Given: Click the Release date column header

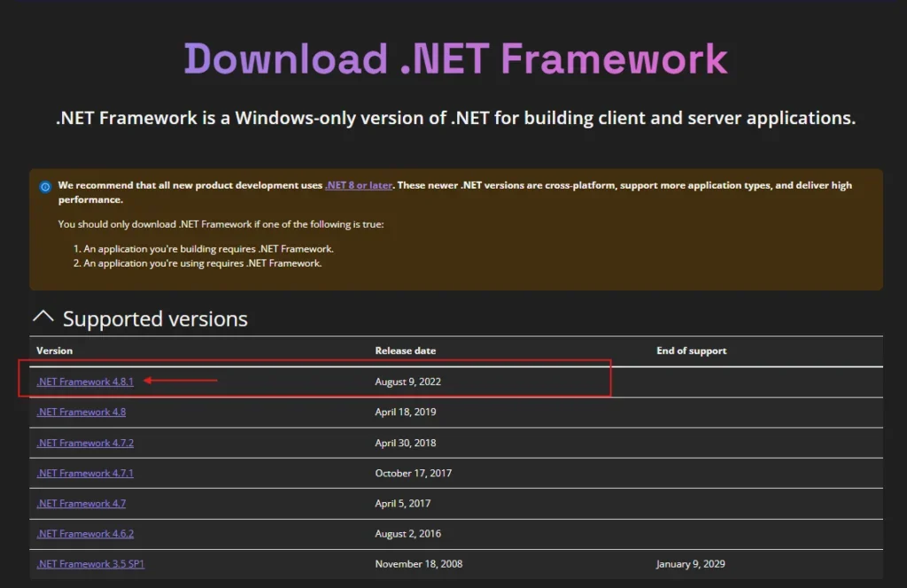Looking at the screenshot, I should (x=406, y=351).
